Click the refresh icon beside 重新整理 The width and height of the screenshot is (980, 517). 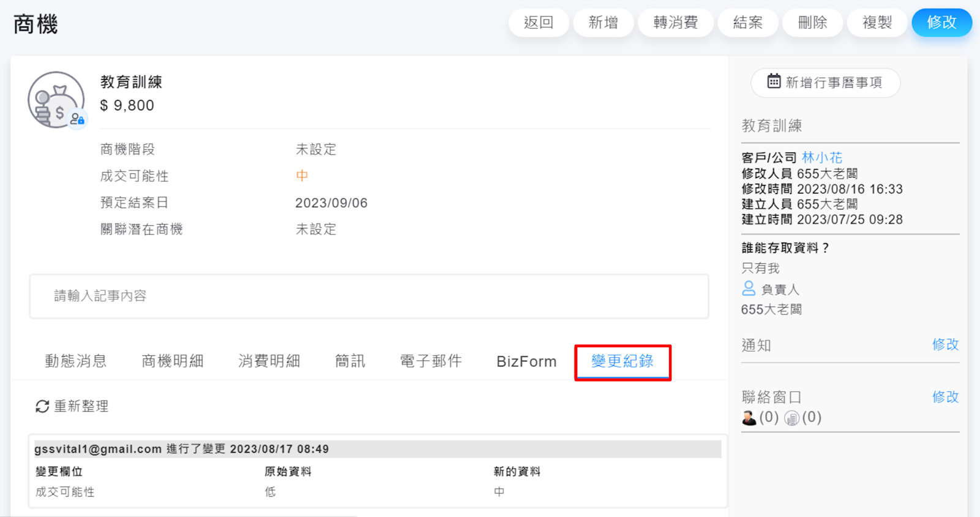coord(42,406)
